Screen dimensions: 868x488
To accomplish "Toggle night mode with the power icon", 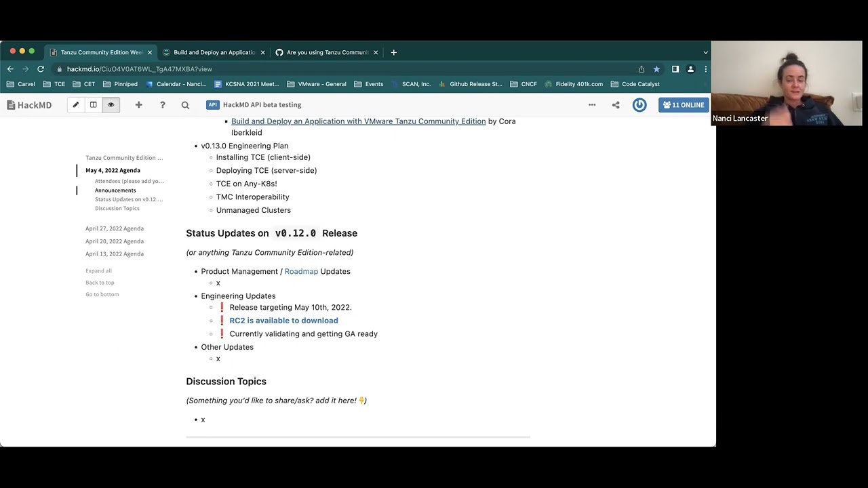I will (x=639, y=105).
